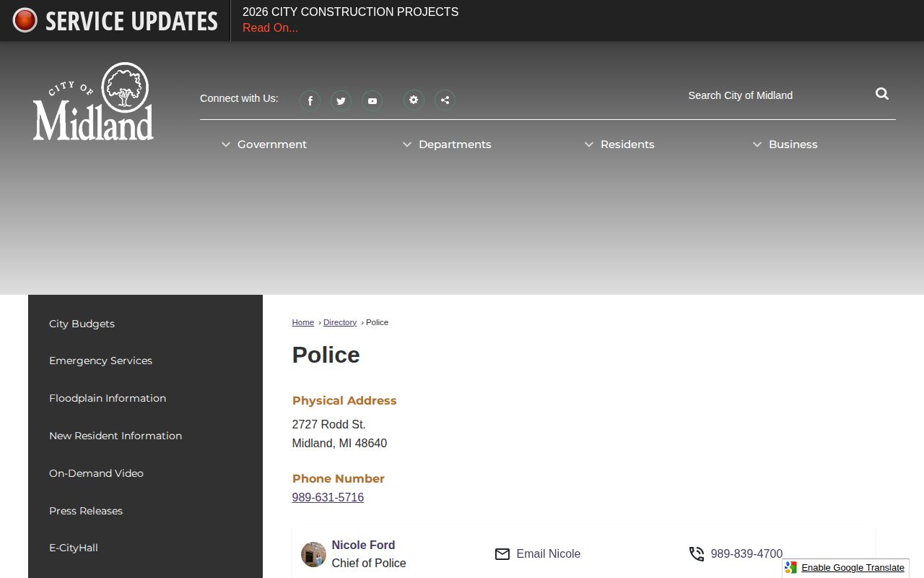Submit search with the magnifier icon
924x578 pixels.
882,94
